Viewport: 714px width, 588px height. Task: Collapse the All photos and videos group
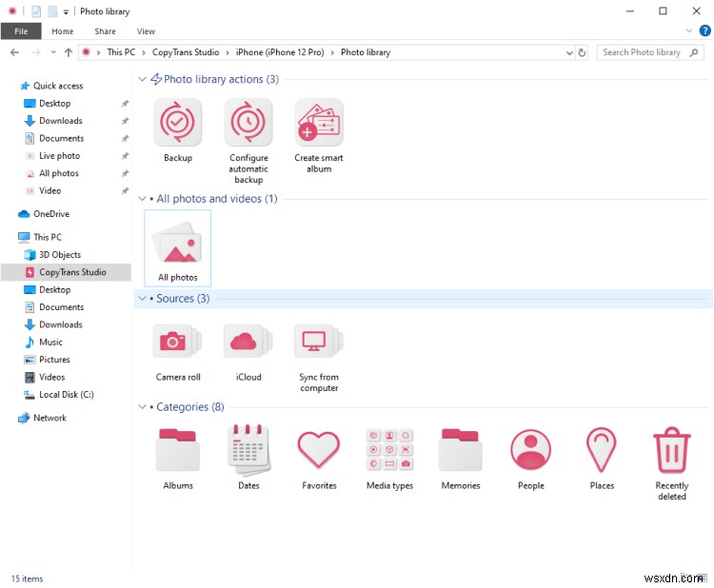click(142, 199)
